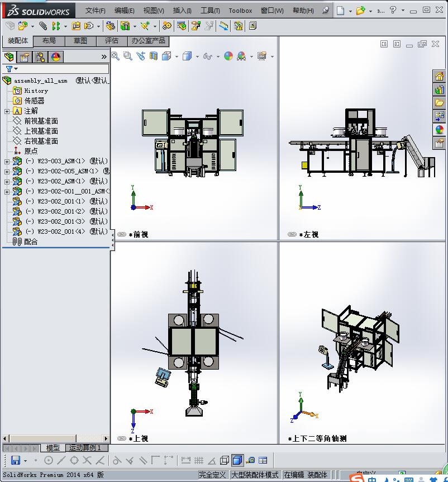Open the Appearances task pane color ball
The image size is (448, 482).
click(x=440, y=129)
